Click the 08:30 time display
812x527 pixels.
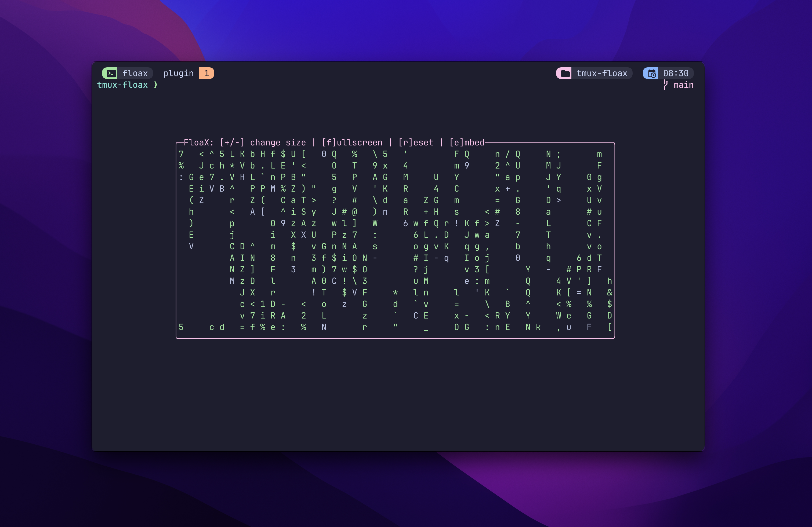pos(676,73)
